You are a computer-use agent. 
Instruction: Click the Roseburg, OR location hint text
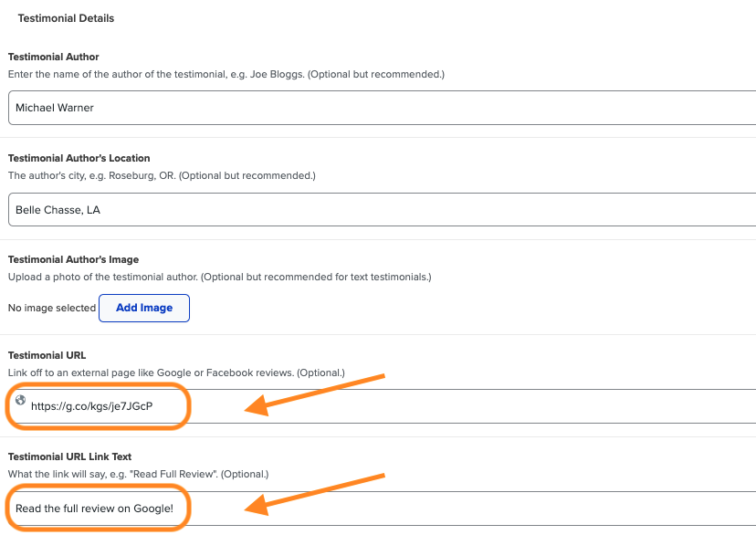(x=162, y=175)
